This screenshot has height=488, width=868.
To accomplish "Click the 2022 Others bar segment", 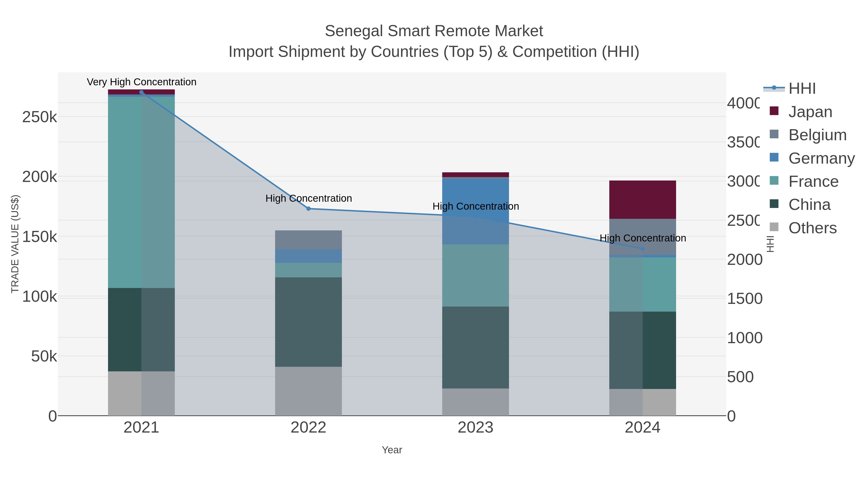I will [x=309, y=391].
